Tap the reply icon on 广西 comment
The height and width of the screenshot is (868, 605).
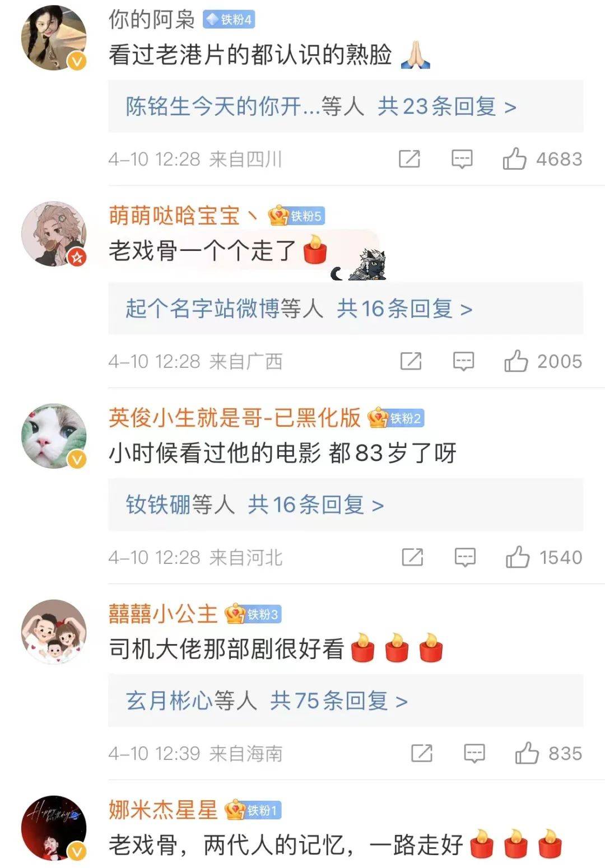tap(464, 361)
